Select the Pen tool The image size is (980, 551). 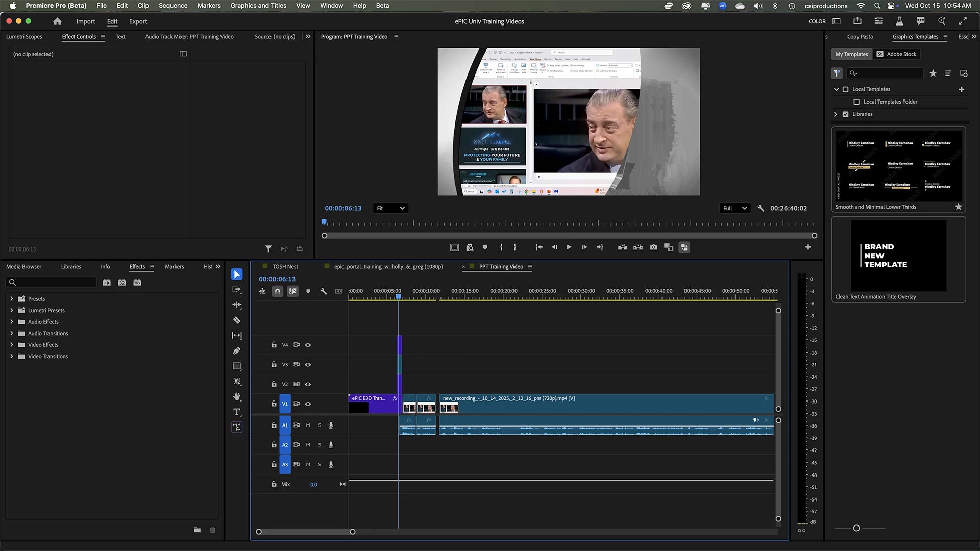pyautogui.click(x=237, y=351)
